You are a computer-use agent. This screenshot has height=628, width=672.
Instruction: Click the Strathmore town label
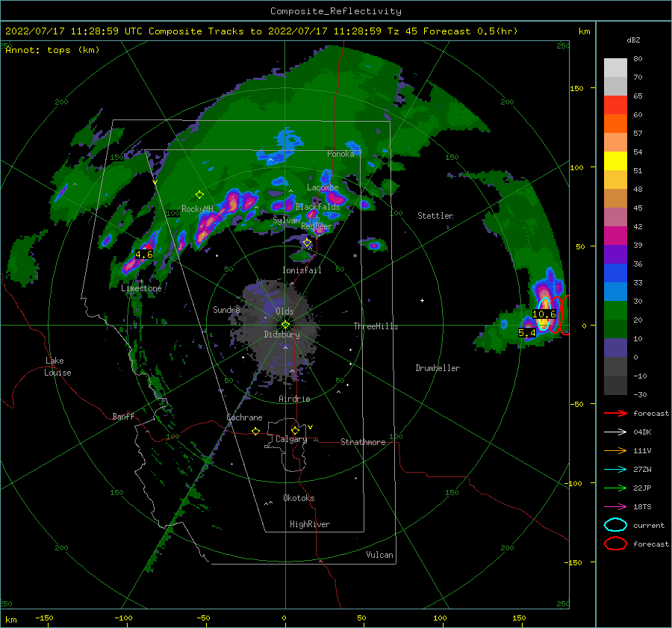(x=363, y=442)
